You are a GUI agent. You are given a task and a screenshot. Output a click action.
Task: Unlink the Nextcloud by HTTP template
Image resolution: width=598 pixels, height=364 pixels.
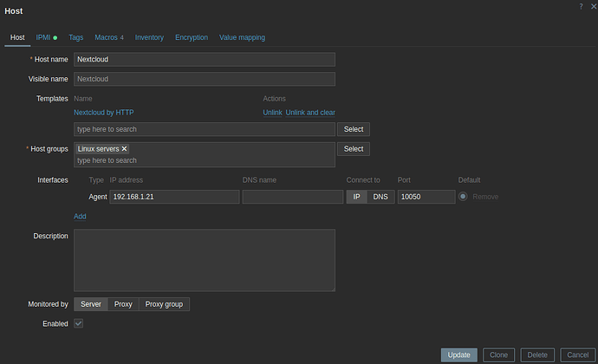(x=272, y=113)
